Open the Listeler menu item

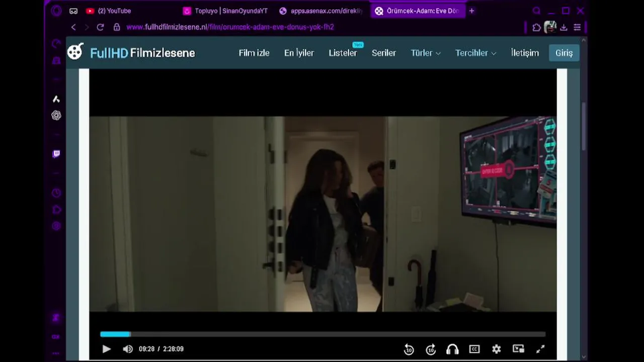343,53
